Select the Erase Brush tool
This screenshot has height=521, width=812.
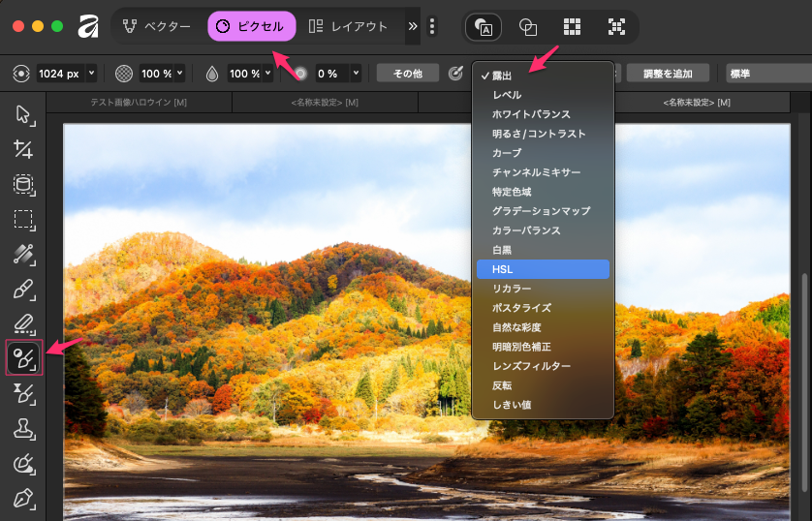click(x=23, y=323)
